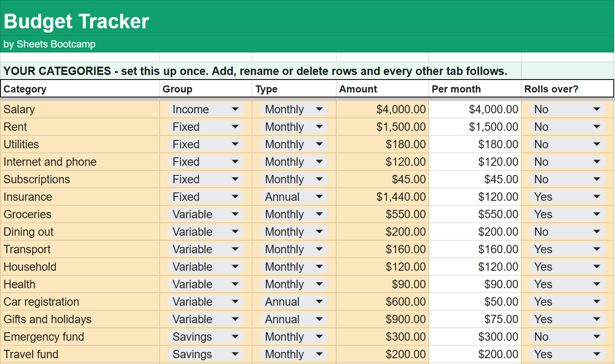The image size is (615, 364).
Task: Select the Transport amount $160.00 cell
Action: click(382, 249)
